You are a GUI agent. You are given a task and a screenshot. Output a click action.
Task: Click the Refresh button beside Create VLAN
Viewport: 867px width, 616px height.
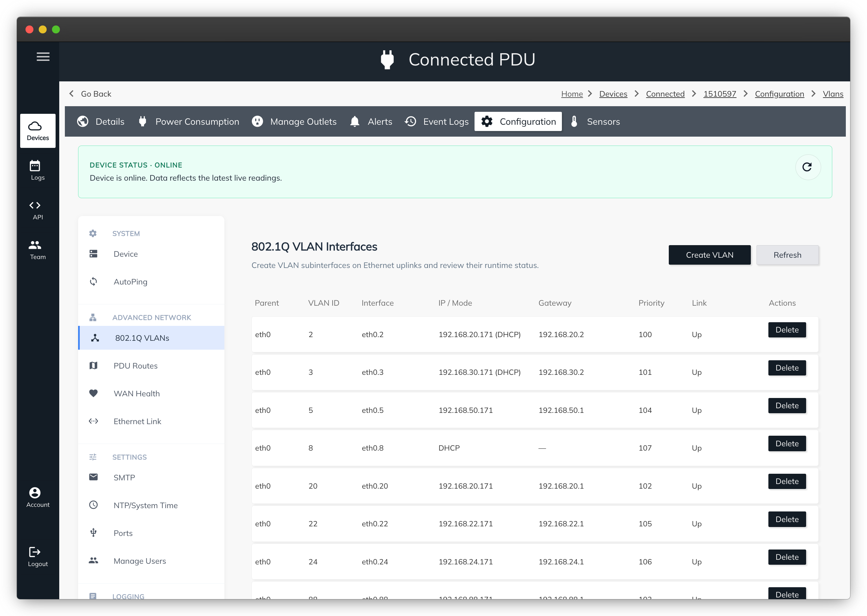pyautogui.click(x=787, y=255)
